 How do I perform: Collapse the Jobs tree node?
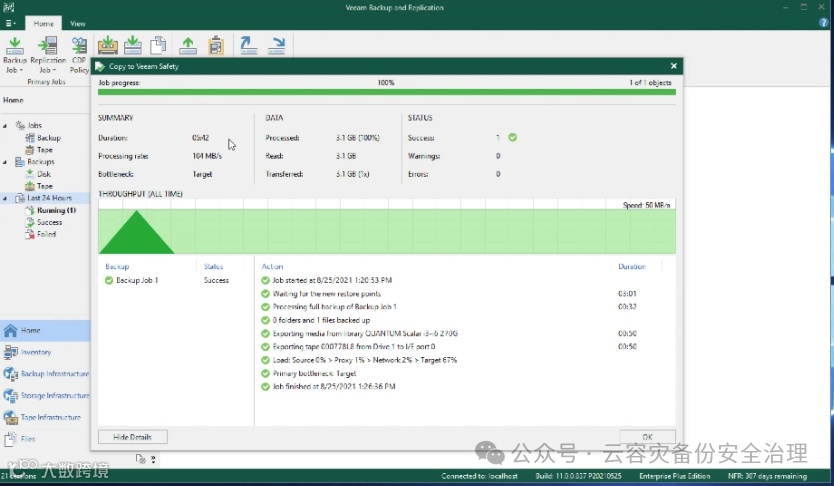pos(5,125)
